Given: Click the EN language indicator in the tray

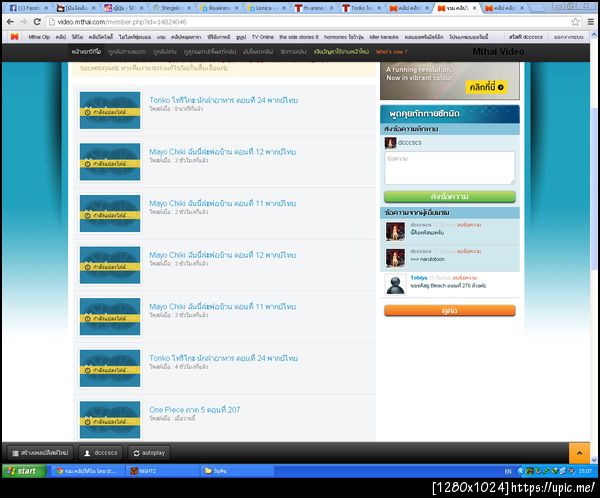Looking at the screenshot, I should [x=508, y=471].
